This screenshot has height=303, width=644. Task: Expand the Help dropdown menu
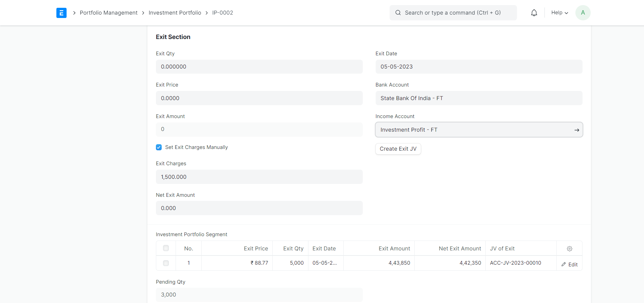coord(559,13)
